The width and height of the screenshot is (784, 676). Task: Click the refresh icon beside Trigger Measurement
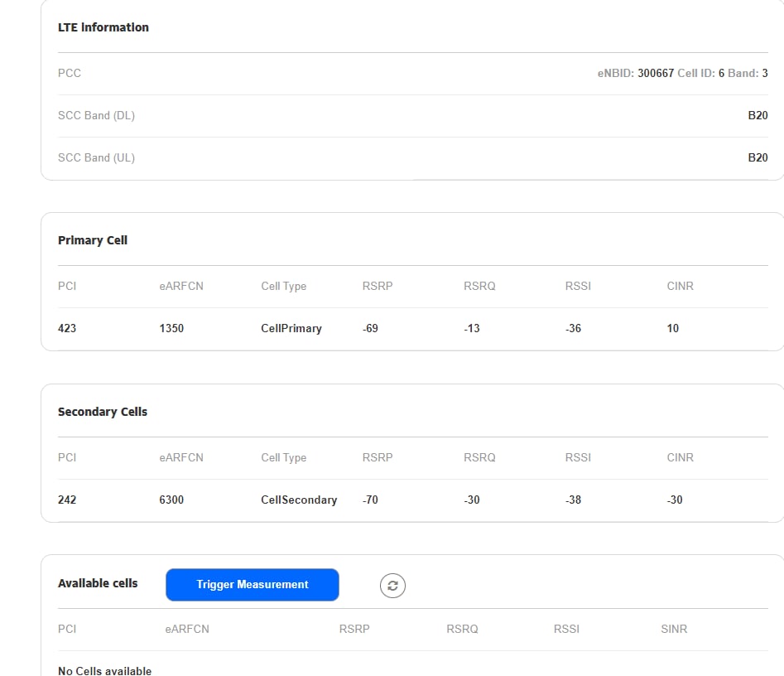[x=392, y=586]
